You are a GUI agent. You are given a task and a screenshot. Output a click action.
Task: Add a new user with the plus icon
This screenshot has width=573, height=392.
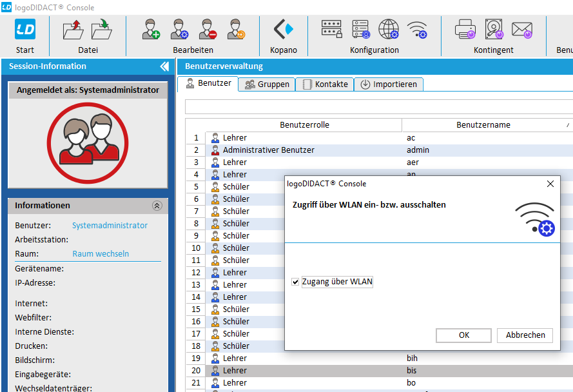(151, 29)
